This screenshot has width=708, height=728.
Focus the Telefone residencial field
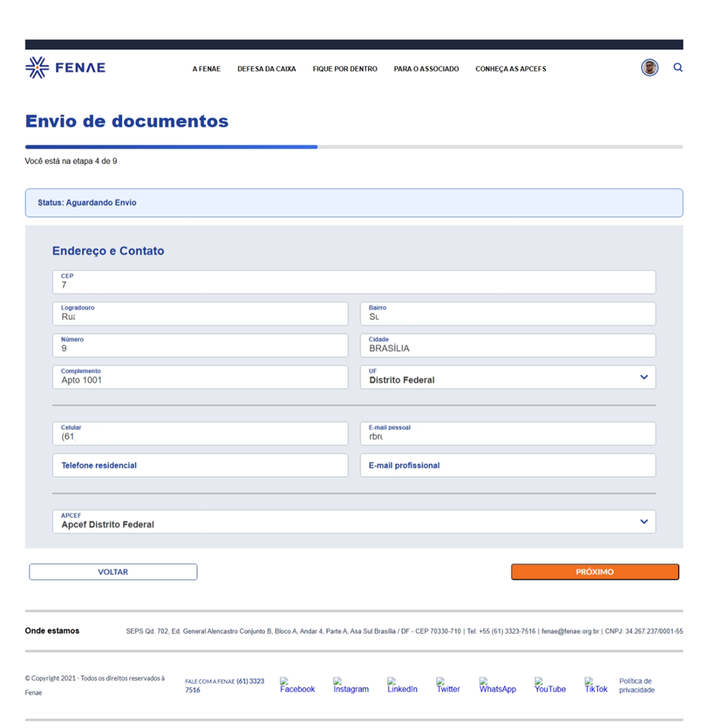click(x=200, y=465)
